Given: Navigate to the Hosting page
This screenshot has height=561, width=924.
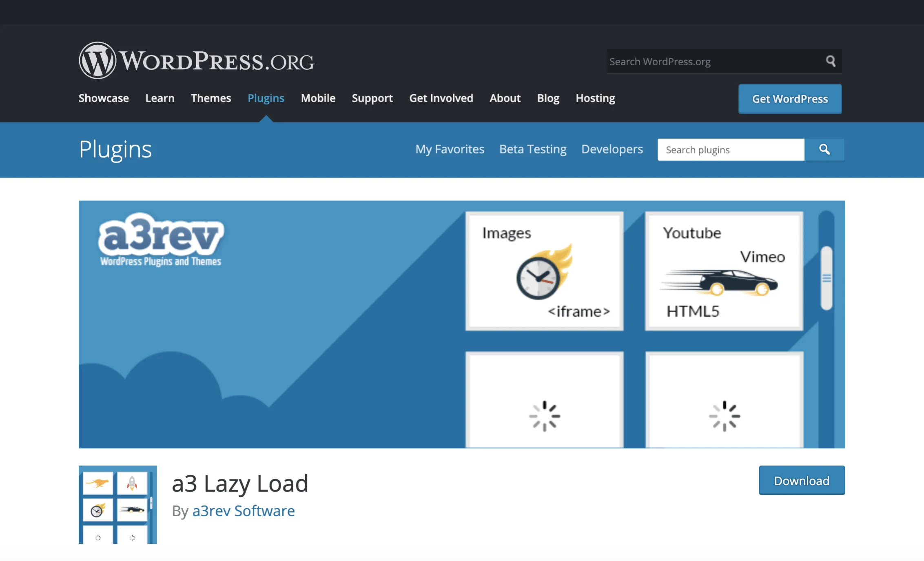Looking at the screenshot, I should click(x=595, y=98).
